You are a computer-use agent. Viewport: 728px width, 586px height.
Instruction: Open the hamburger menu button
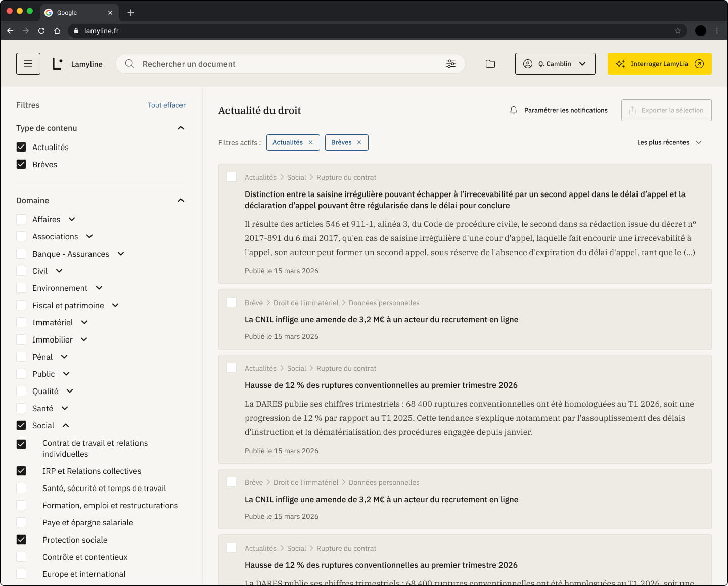[x=28, y=64]
